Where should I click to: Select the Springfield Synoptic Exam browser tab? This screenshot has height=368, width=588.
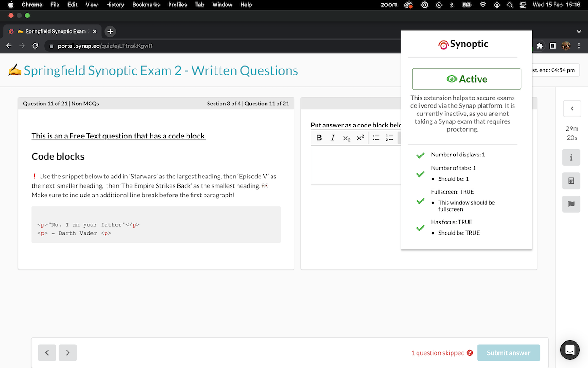(53, 32)
